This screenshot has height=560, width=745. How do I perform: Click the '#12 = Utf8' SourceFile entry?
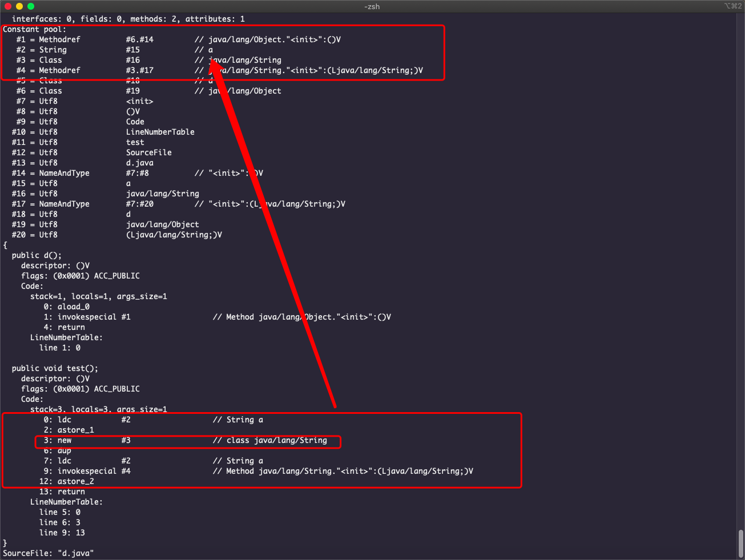(92, 152)
